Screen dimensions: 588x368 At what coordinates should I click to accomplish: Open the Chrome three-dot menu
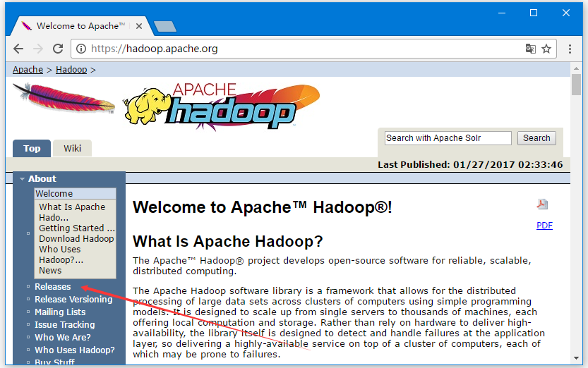[570, 49]
